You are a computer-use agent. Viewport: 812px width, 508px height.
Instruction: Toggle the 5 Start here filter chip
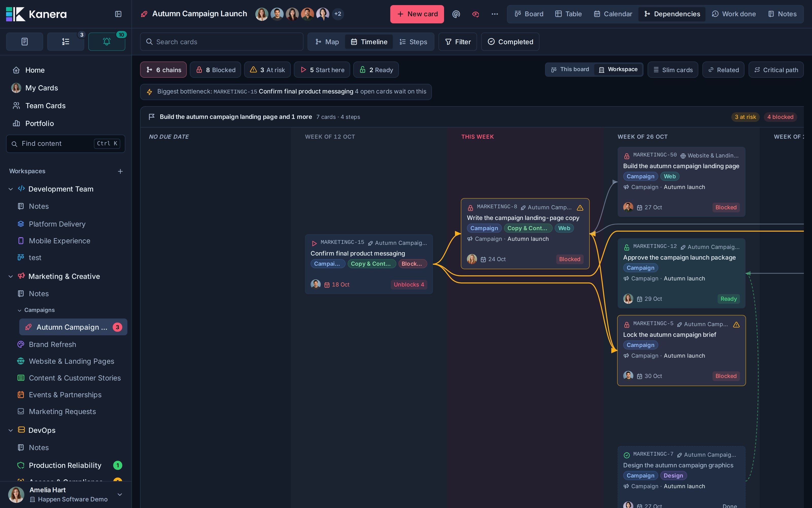322,70
